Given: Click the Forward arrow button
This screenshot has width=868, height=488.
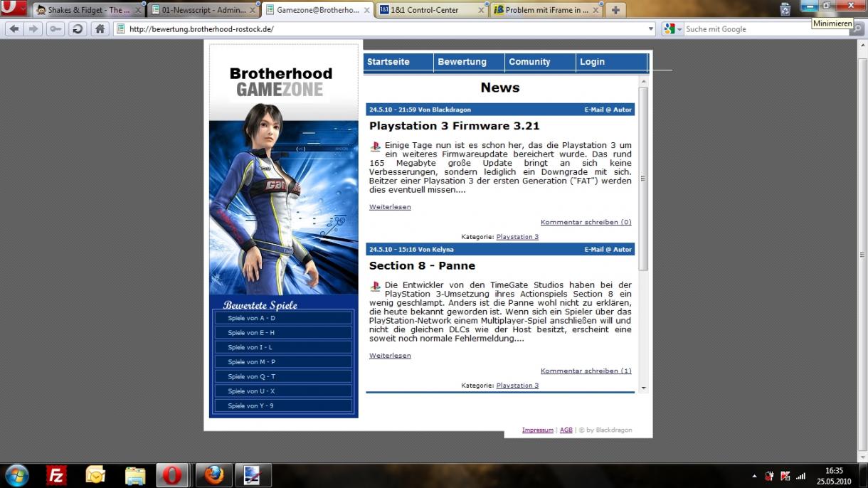Looking at the screenshot, I should (33, 29).
